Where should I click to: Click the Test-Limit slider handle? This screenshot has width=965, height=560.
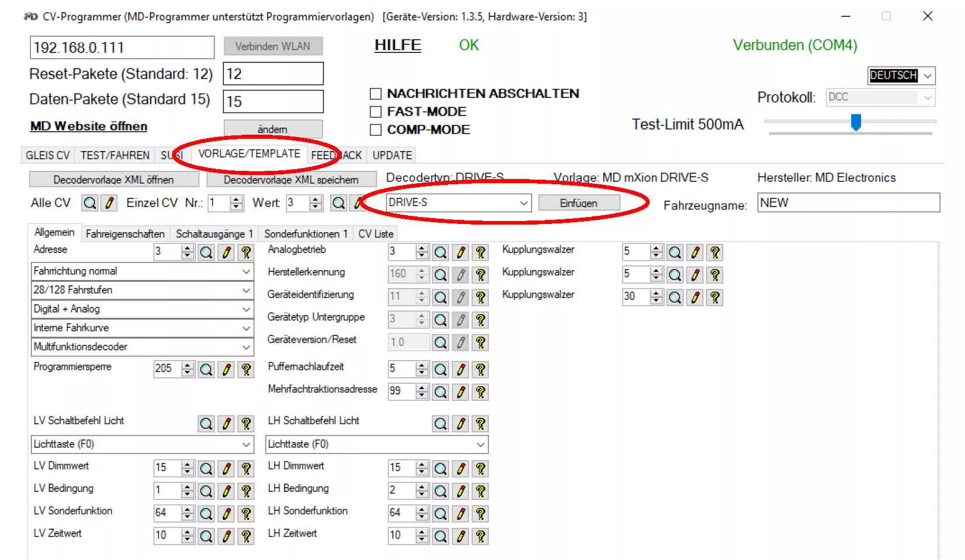[856, 123]
